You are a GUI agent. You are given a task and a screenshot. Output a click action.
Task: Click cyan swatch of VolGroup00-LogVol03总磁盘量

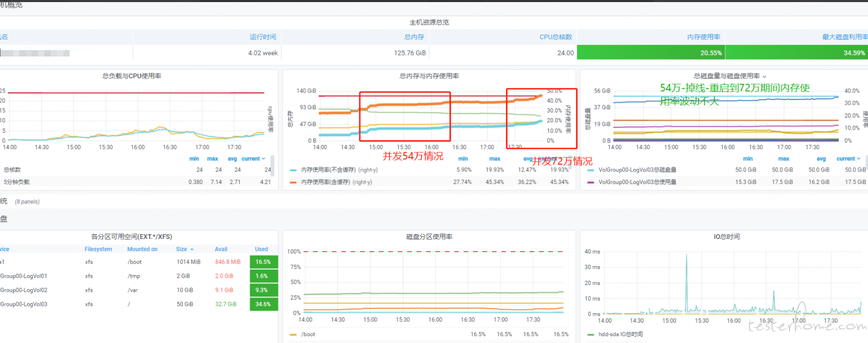coord(591,170)
